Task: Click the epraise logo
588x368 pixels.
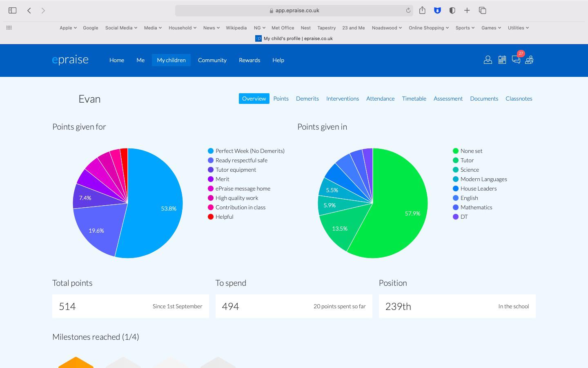Action: (x=70, y=60)
